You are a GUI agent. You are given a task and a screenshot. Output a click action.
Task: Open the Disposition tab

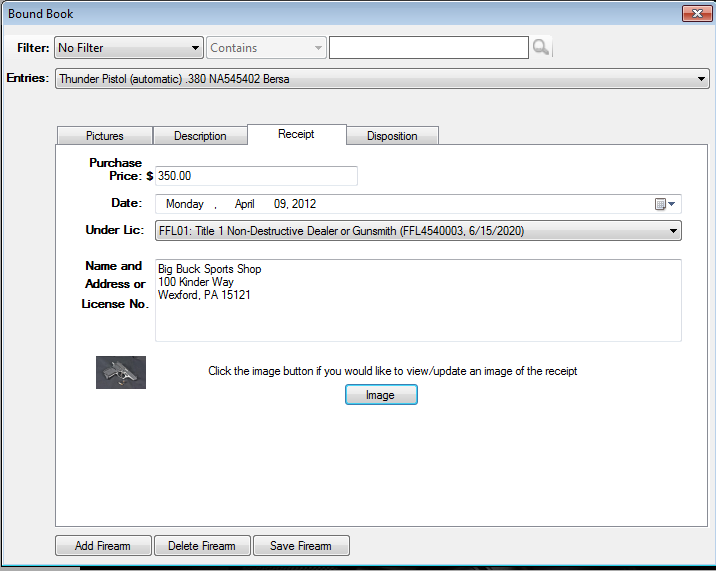pyautogui.click(x=392, y=136)
